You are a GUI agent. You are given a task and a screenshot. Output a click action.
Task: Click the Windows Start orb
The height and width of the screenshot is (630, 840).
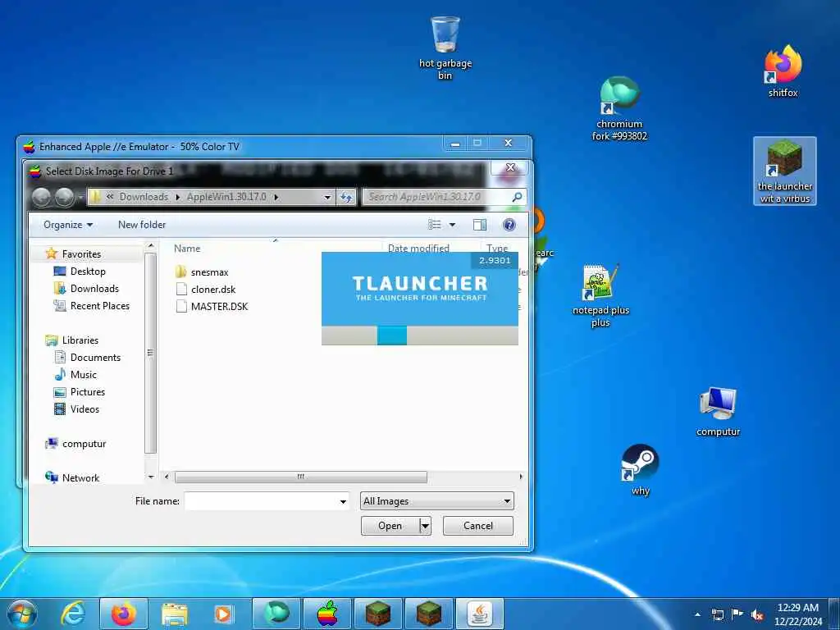(x=21, y=614)
